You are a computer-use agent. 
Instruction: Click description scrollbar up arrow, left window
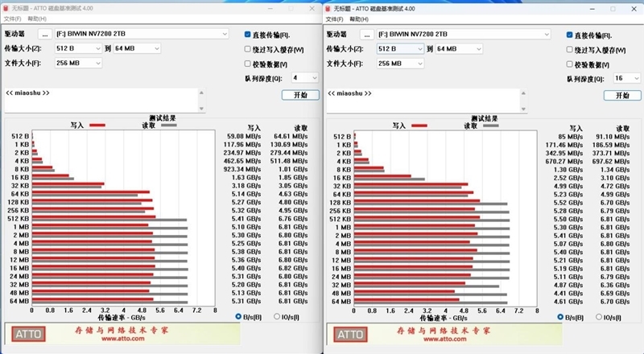201,93
